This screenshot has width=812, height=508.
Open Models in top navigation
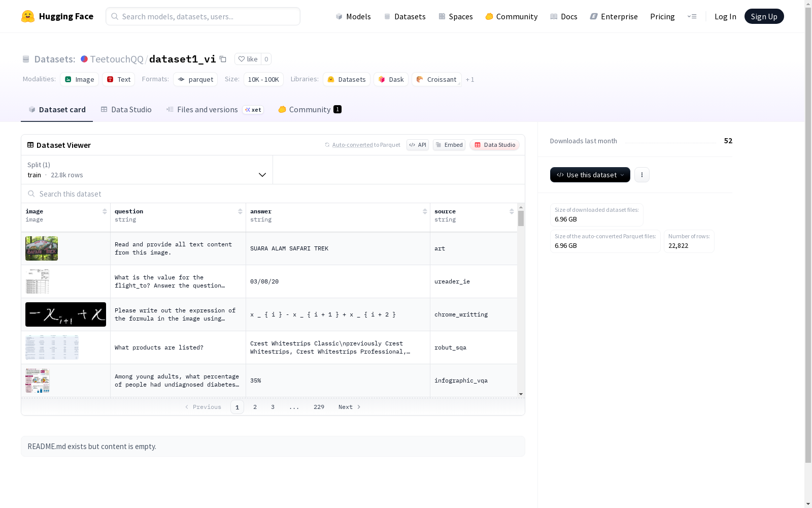(x=353, y=16)
